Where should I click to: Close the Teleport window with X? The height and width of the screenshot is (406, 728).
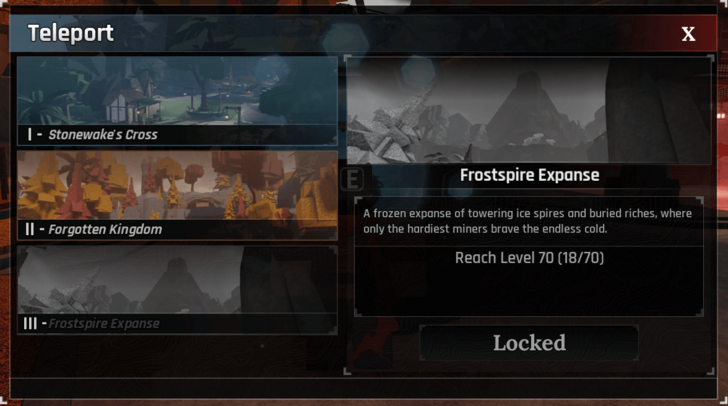[x=688, y=34]
